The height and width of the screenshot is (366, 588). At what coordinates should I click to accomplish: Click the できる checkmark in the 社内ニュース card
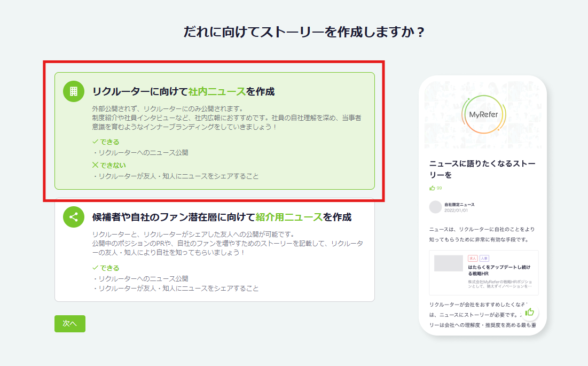tap(96, 142)
